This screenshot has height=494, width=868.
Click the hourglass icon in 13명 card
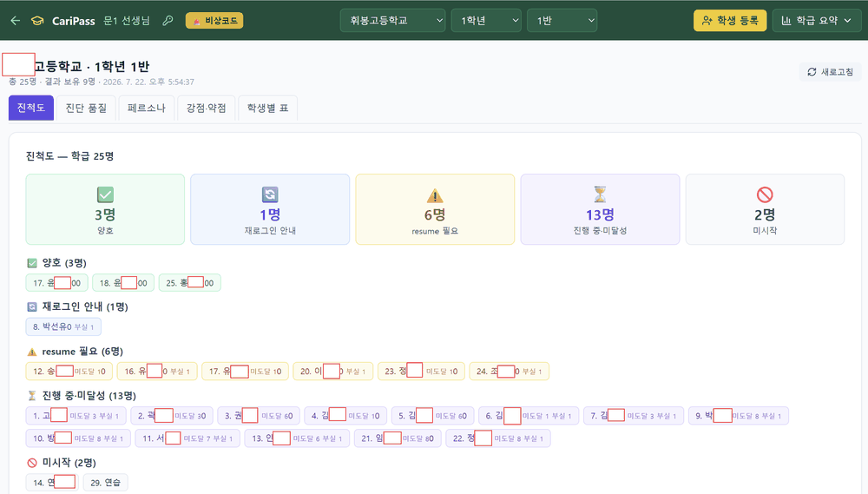(600, 194)
